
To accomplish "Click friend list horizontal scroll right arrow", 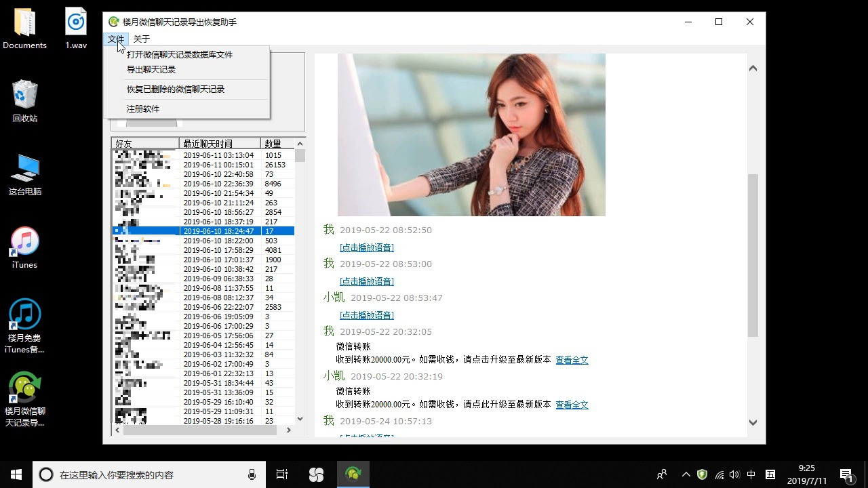I will [x=288, y=430].
